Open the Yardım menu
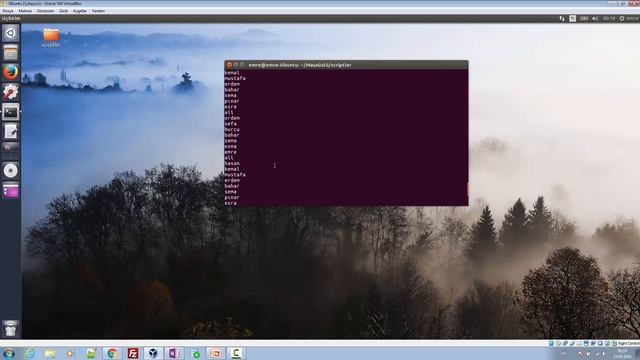This screenshot has width=640, height=360. (98, 11)
